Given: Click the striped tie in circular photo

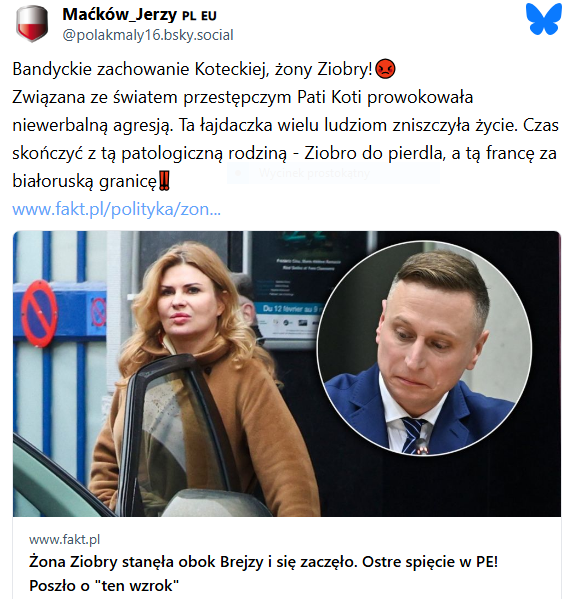Looking at the screenshot, I should [x=415, y=434].
